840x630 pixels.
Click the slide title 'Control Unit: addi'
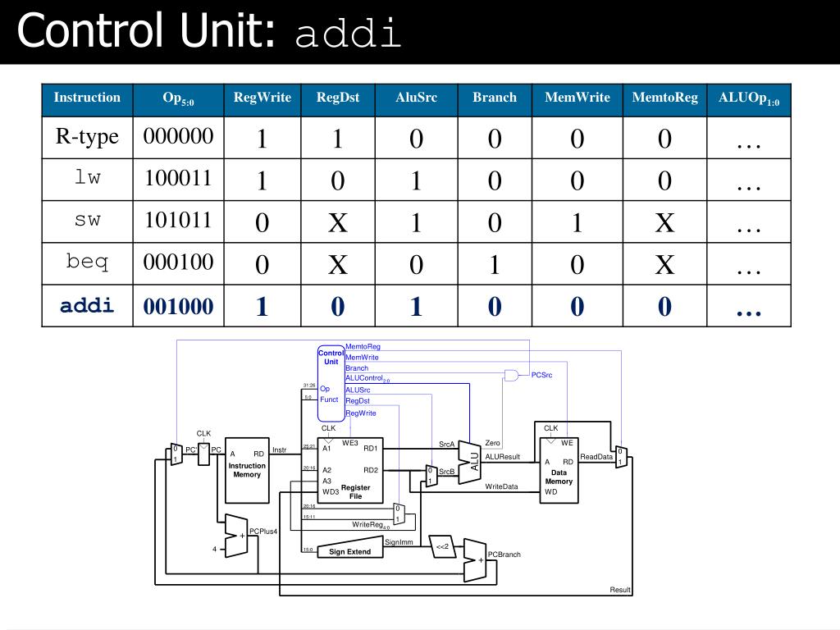(x=209, y=31)
